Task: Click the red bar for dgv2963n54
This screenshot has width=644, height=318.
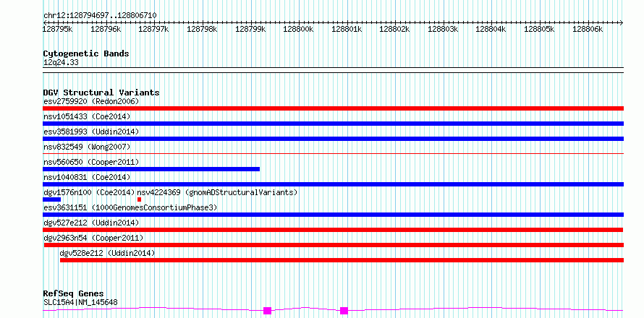Action: point(334,245)
